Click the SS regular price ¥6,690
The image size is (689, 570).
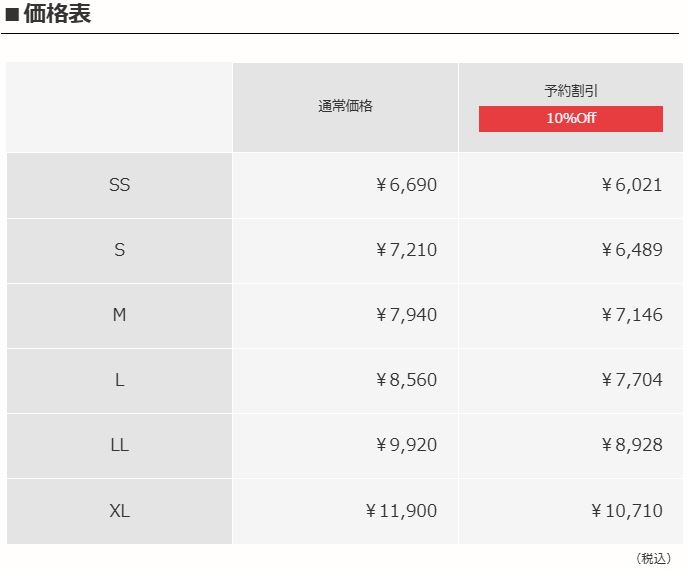point(406,185)
